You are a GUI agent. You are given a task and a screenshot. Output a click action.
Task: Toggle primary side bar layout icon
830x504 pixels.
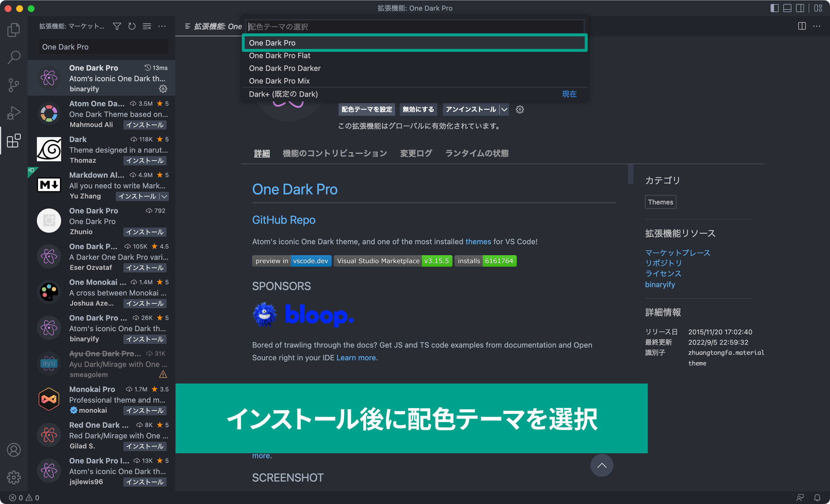pyautogui.click(x=774, y=8)
